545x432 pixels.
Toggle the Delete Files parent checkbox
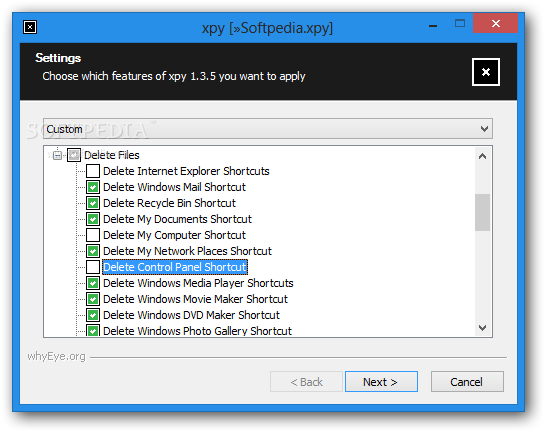click(x=74, y=155)
